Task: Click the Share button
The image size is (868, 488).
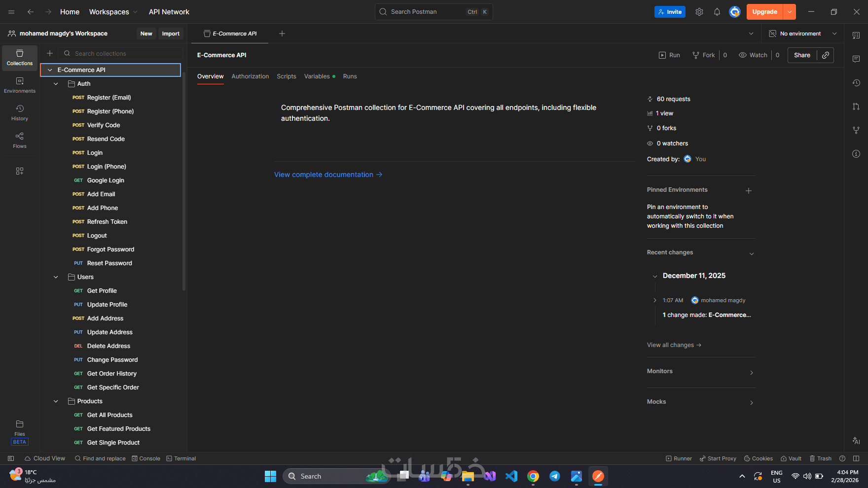Action: click(802, 55)
